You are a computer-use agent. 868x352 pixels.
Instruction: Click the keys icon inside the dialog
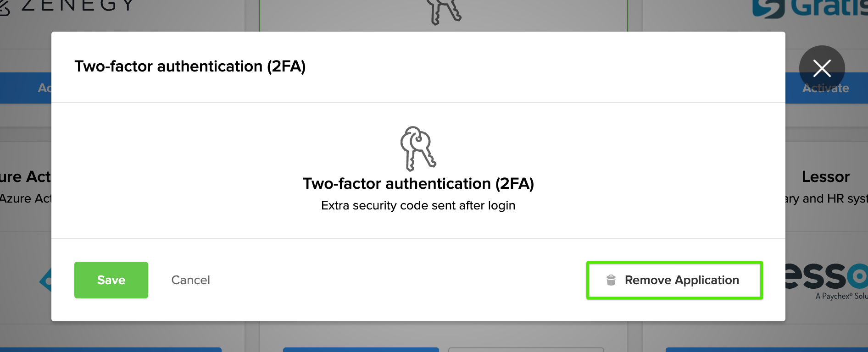click(418, 148)
